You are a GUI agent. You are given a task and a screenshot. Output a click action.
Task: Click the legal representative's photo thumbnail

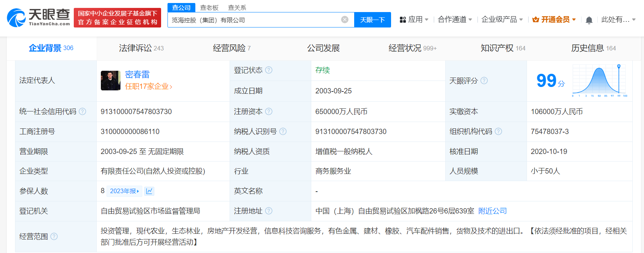pyautogui.click(x=110, y=81)
